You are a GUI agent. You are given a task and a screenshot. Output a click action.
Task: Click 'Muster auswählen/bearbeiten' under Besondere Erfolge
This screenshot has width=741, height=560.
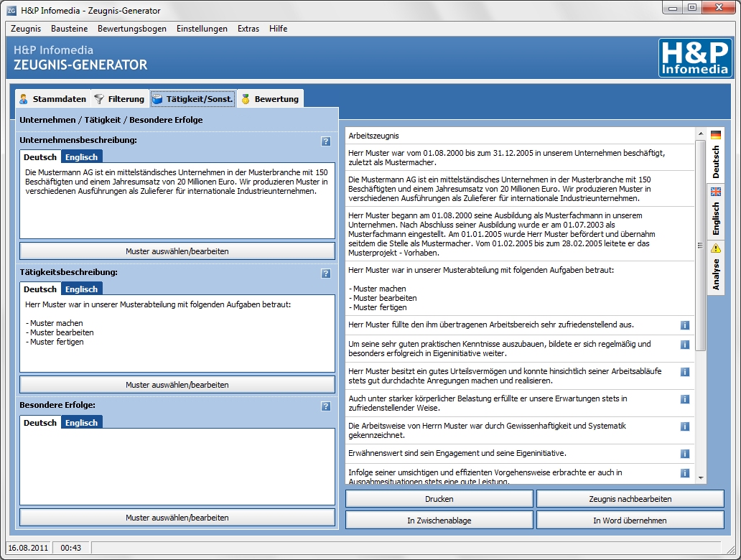pyautogui.click(x=177, y=518)
